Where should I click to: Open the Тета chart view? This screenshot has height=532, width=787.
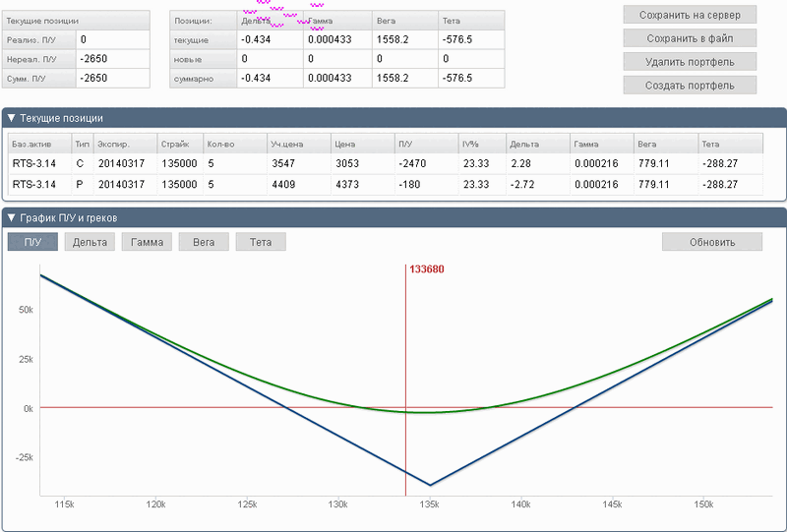click(x=261, y=242)
